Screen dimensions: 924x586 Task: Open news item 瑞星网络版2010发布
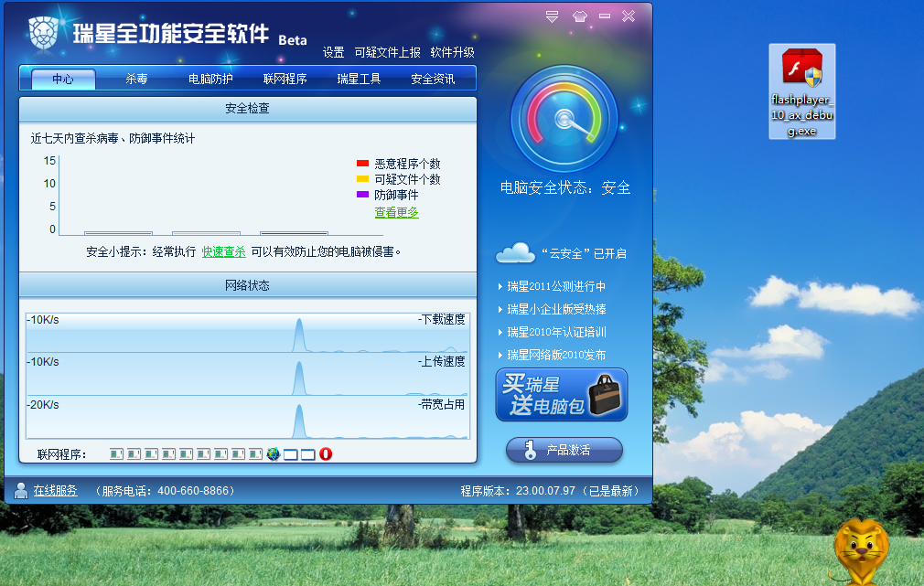(556, 355)
